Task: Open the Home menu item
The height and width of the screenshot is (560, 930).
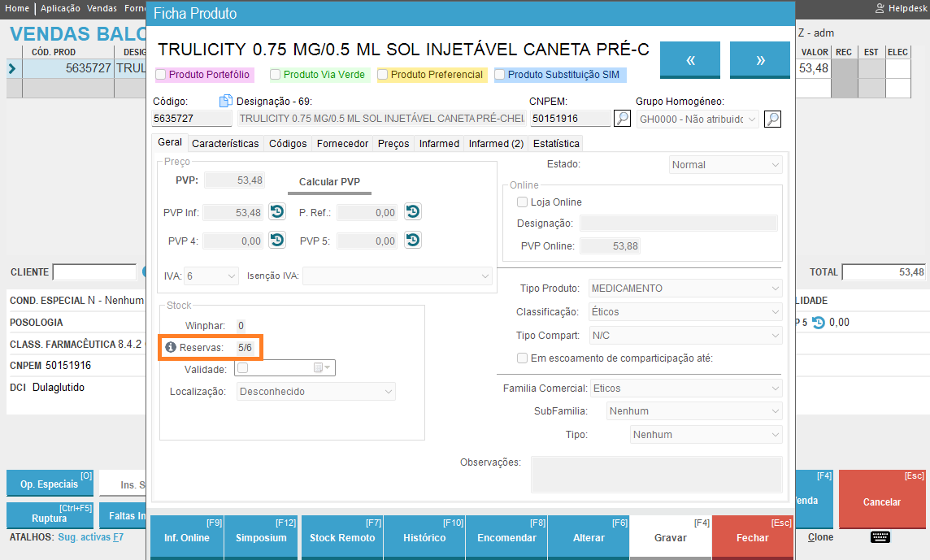Action: click(x=17, y=8)
